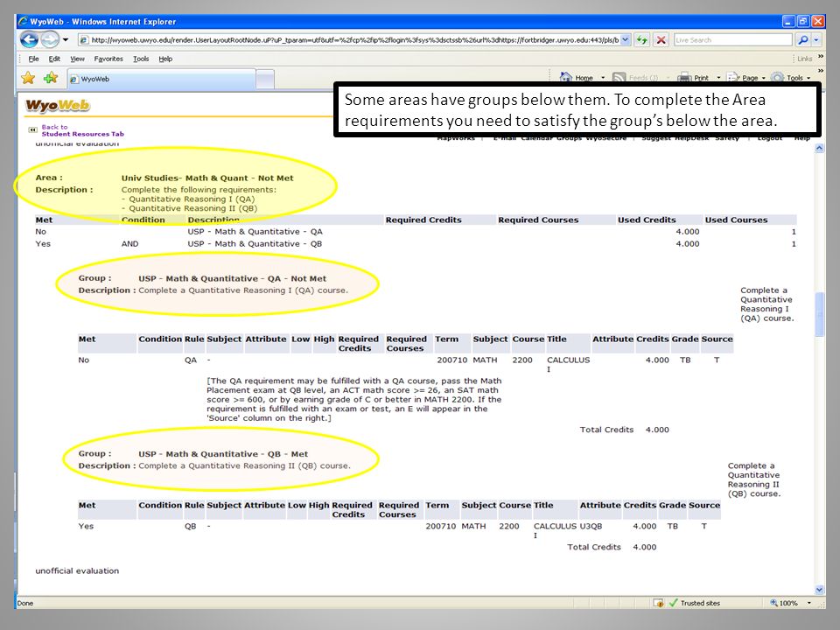The width and height of the screenshot is (840, 630).
Task: Click 'Quantitative Reasoning II (QB)' in Area description
Action: pyautogui.click(x=192, y=208)
